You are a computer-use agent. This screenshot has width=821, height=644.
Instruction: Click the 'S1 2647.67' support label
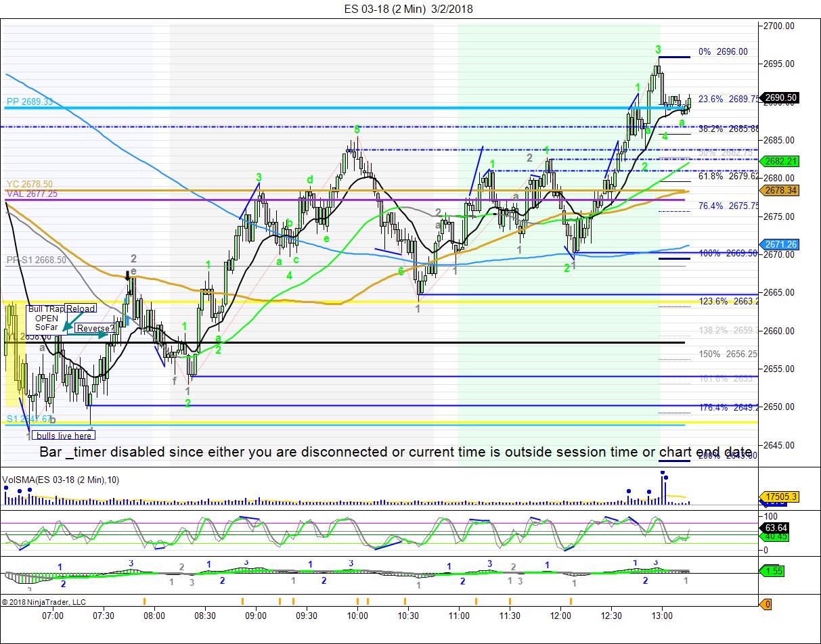pyautogui.click(x=28, y=419)
